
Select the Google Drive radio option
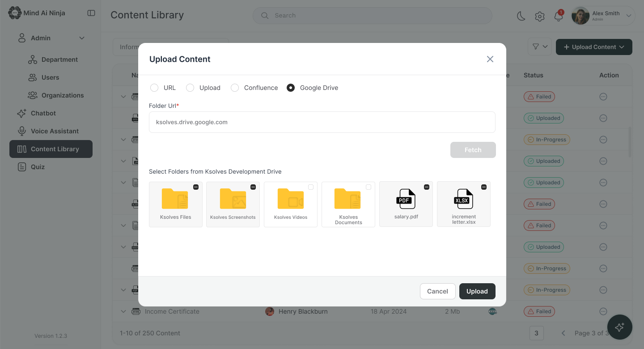[291, 88]
